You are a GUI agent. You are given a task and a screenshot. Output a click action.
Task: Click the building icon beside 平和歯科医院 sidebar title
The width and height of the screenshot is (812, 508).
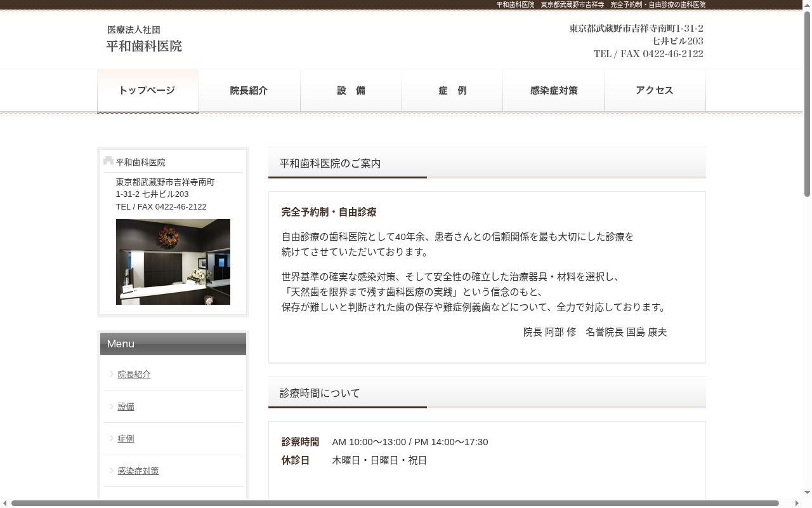click(x=108, y=161)
